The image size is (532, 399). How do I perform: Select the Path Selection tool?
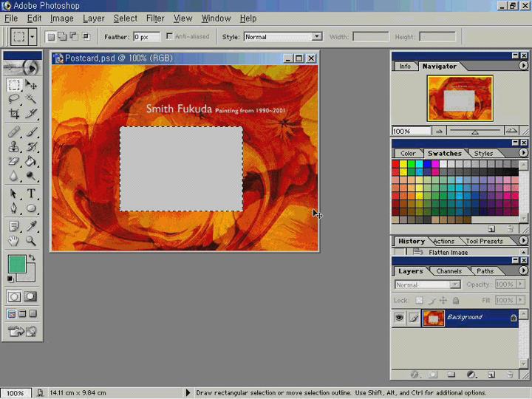14,194
